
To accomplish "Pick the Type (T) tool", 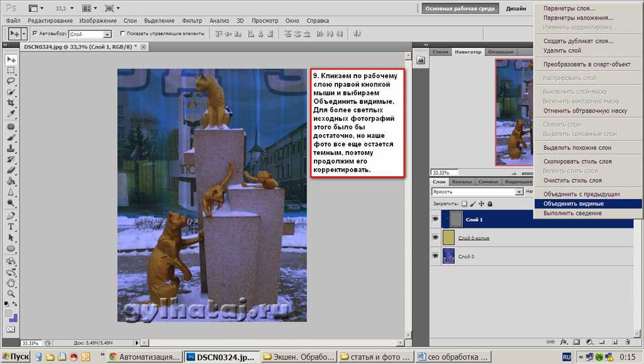I will (11, 227).
